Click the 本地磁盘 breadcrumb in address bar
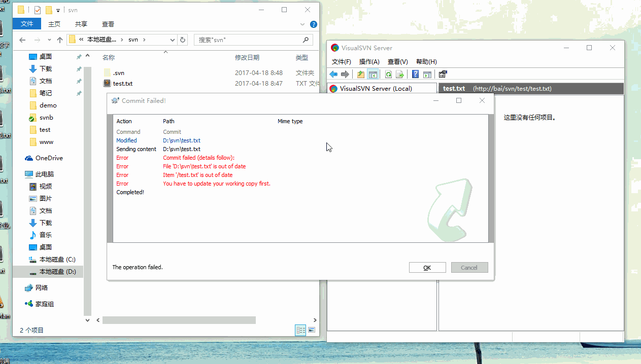Image resolution: width=641 pixels, height=364 pixels. coord(102,40)
